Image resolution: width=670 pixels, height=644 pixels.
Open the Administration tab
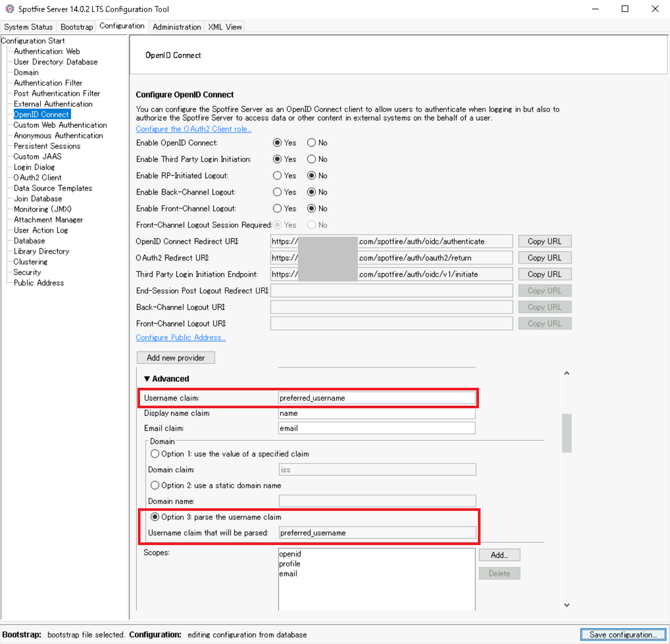tap(177, 27)
